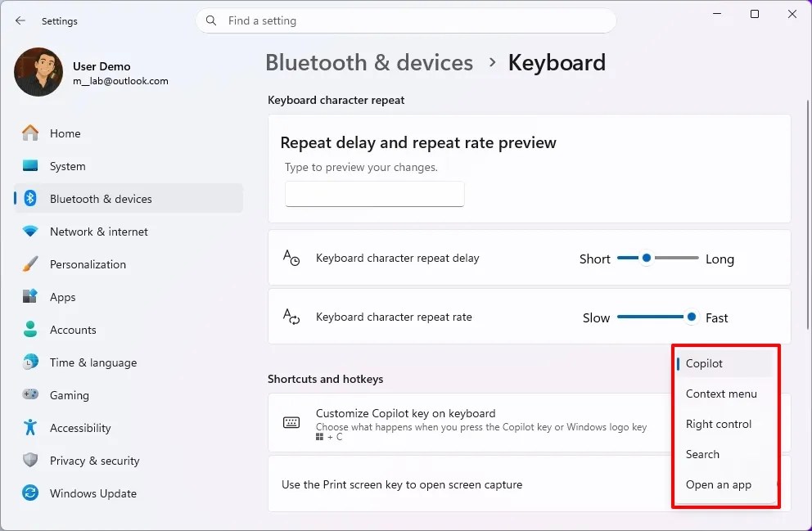Viewport: 812px width, 531px height.
Task: Click the Network wifi icon
Action: click(30, 232)
